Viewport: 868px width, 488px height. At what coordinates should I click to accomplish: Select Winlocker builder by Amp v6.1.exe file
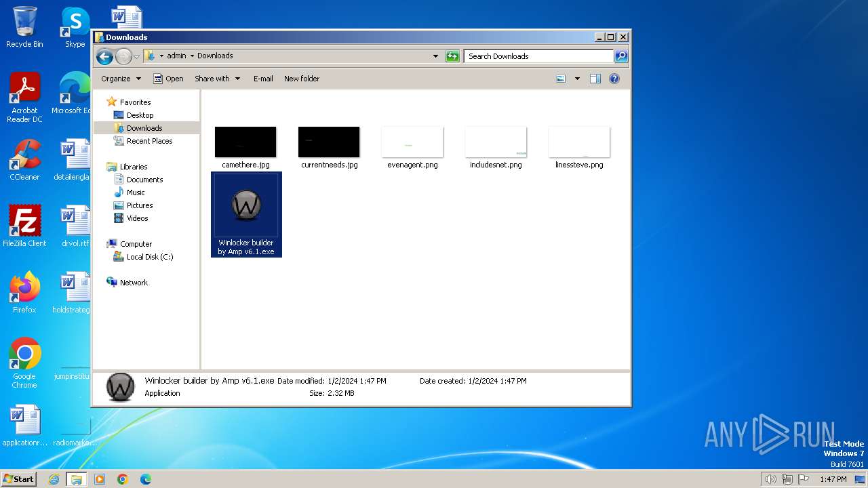(x=246, y=215)
